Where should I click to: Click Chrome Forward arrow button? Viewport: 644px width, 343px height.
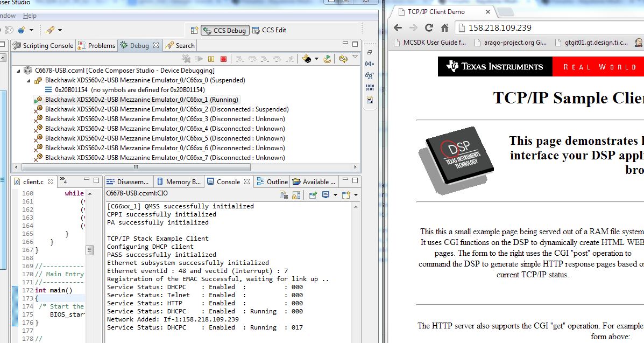(413, 27)
